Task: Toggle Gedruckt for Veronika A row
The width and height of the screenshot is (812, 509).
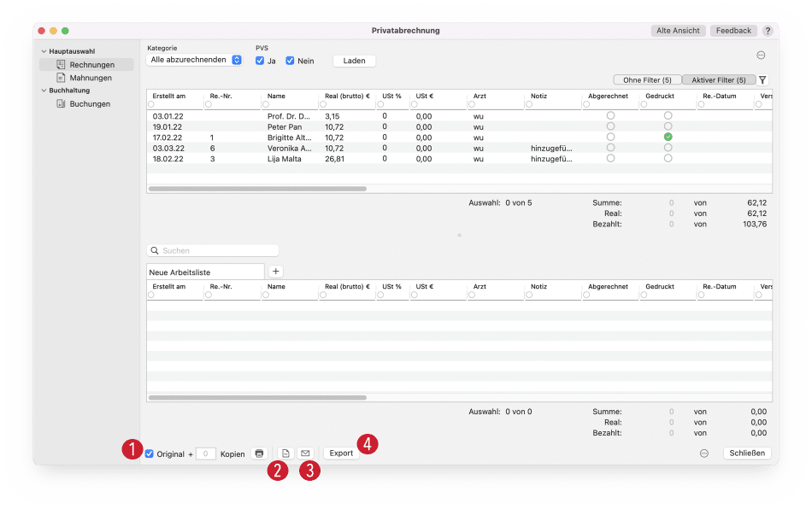Action: pos(668,148)
